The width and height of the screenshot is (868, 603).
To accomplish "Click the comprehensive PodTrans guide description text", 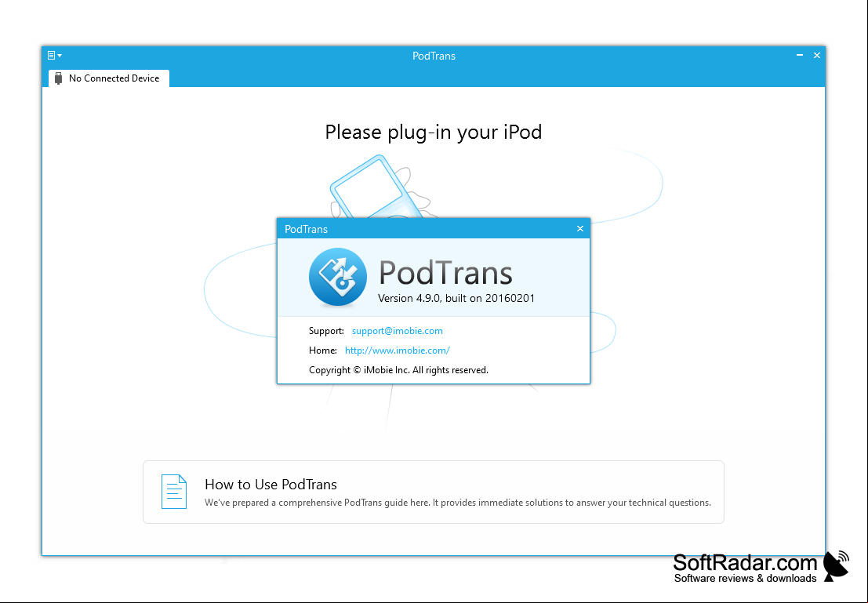I will (x=458, y=503).
